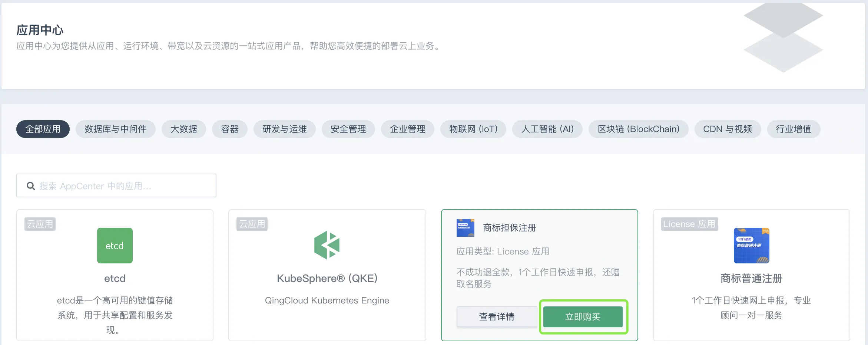
Task: Open the 容器 category
Action: 229,129
